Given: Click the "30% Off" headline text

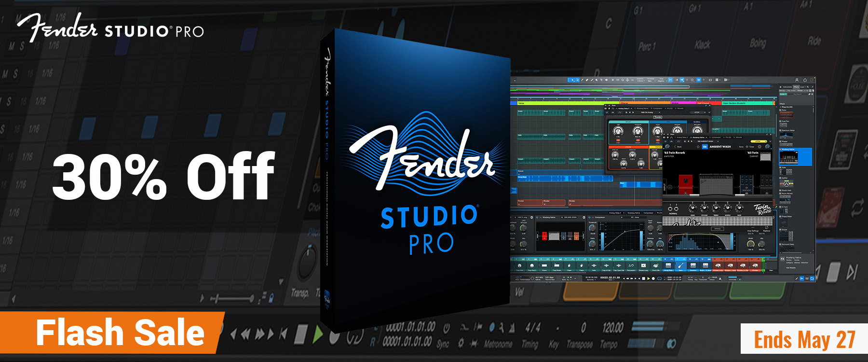Looking at the screenshot, I should pyautogui.click(x=163, y=176).
